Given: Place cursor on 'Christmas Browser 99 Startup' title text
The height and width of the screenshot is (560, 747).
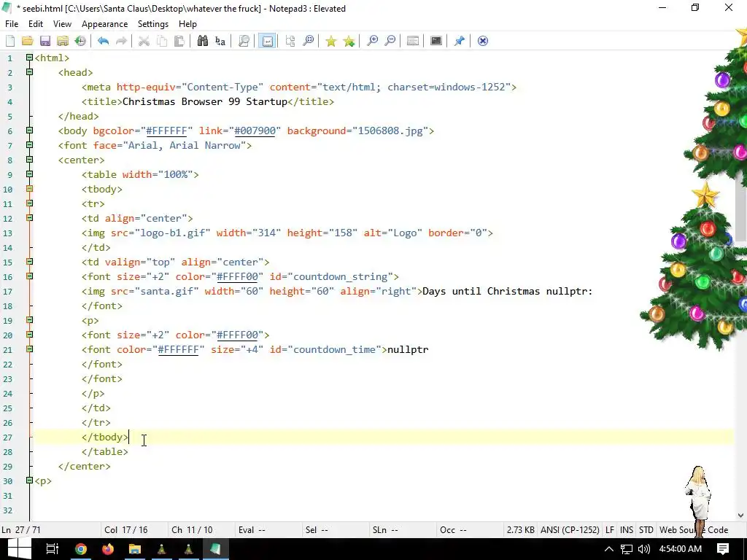Looking at the screenshot, I should [205, 101].
